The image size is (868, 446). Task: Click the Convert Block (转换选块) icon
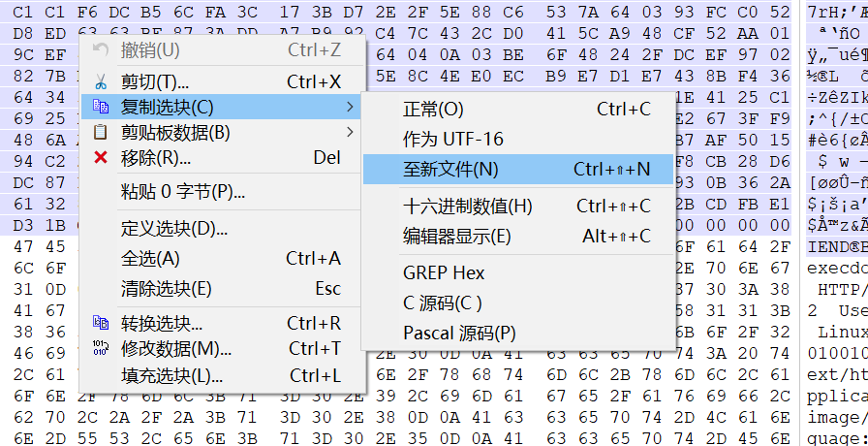click(100, 324)
